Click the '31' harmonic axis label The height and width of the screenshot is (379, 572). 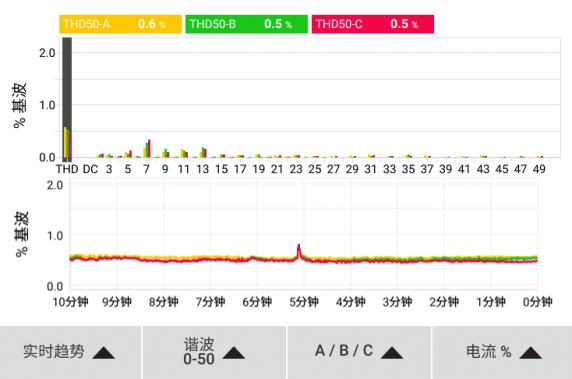tap(370, 169)
